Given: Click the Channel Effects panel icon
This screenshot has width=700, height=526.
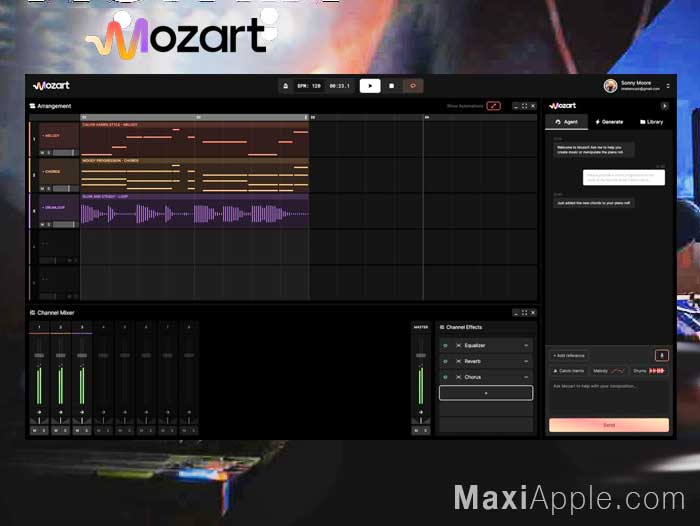Looking at the screenshot, I should pos(442,327).
